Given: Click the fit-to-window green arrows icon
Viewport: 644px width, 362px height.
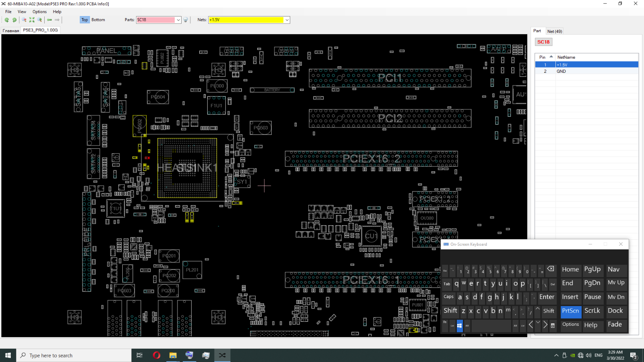Looking at the screenshot, I should click(x=32, y=20).
